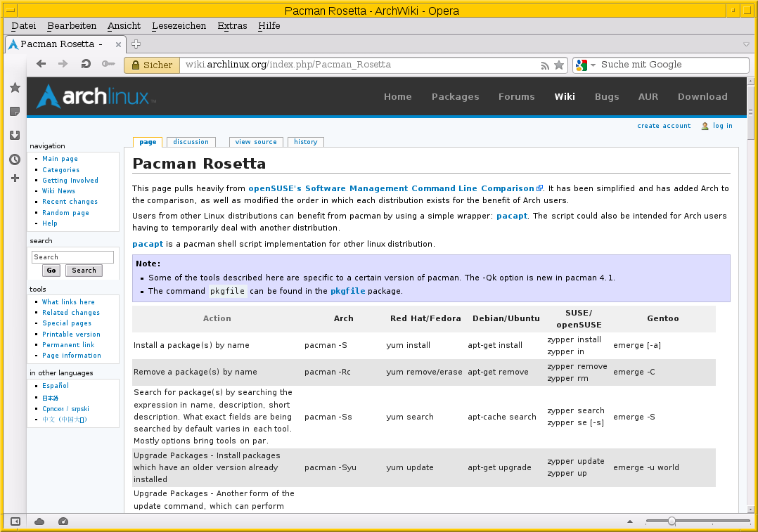This screenshot has width=758, height=532.
Task: Switch to the discussion tab
Action: (x=191, y=142)
